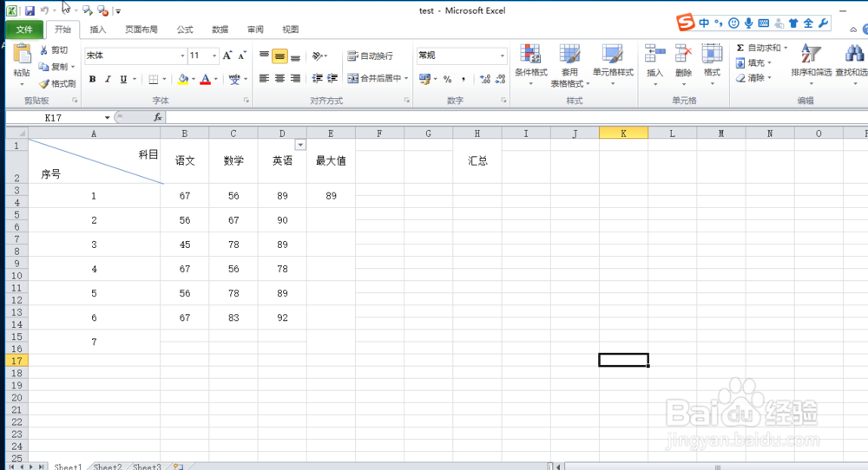Open the cell Format (格式) menu
The height and width of the screenshot is (470, 868).
click(x=712, y=65)
